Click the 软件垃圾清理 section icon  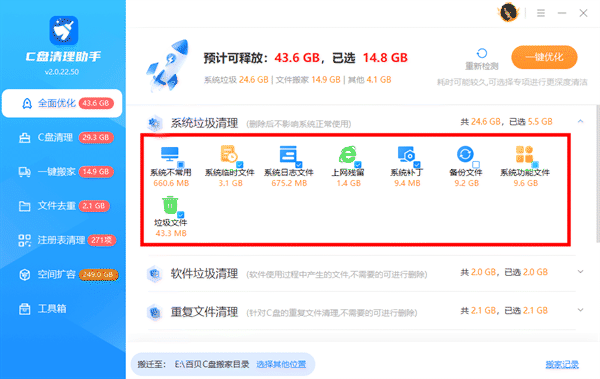pyautogui.click(x=155, y=274)
